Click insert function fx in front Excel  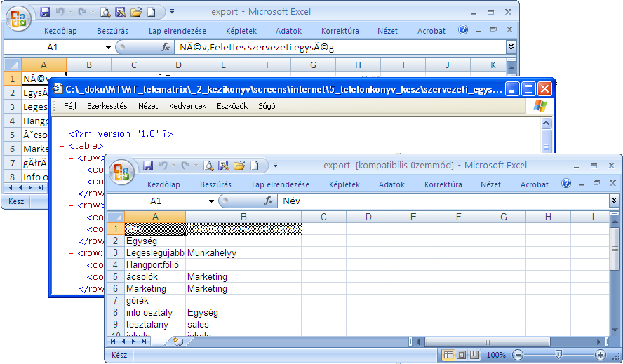pyautogui.click(x=269, y=201)
